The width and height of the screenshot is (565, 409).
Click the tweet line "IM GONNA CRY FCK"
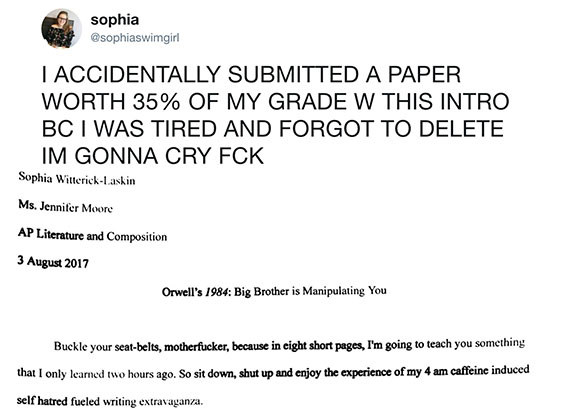pos(153,156)
